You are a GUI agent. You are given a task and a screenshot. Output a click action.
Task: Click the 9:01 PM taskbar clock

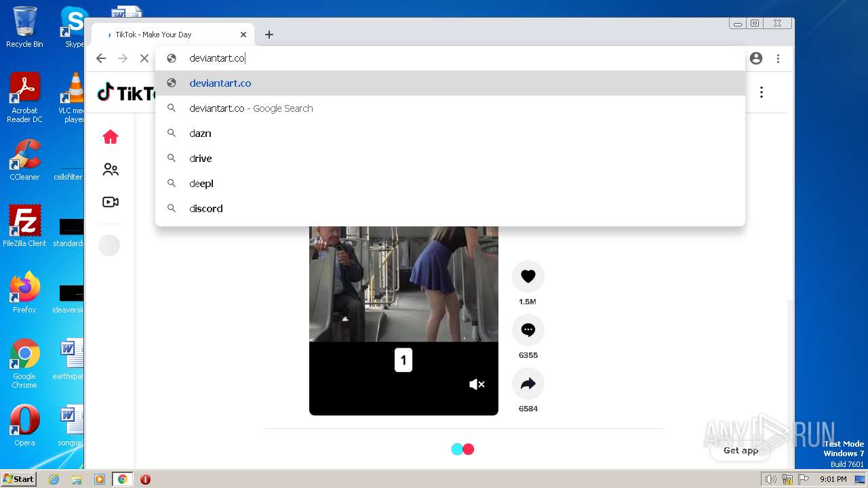(x=833, y=479)
